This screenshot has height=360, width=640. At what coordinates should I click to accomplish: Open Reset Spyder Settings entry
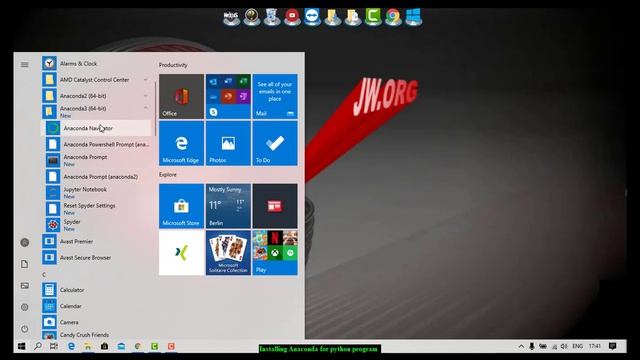point(97,209)
